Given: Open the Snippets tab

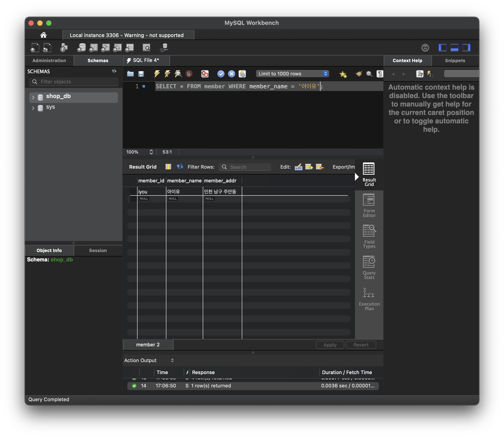Looking at the screenshot, I should tap(455, 61).
